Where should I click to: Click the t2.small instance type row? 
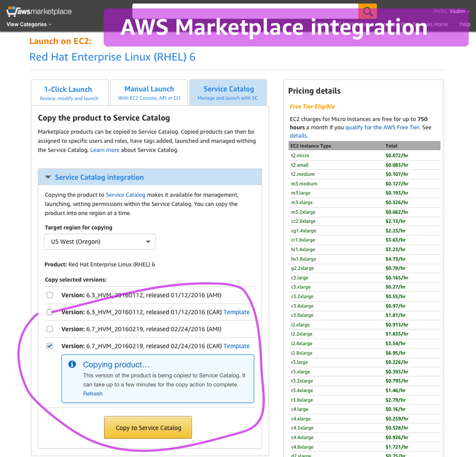coord(365,165)
